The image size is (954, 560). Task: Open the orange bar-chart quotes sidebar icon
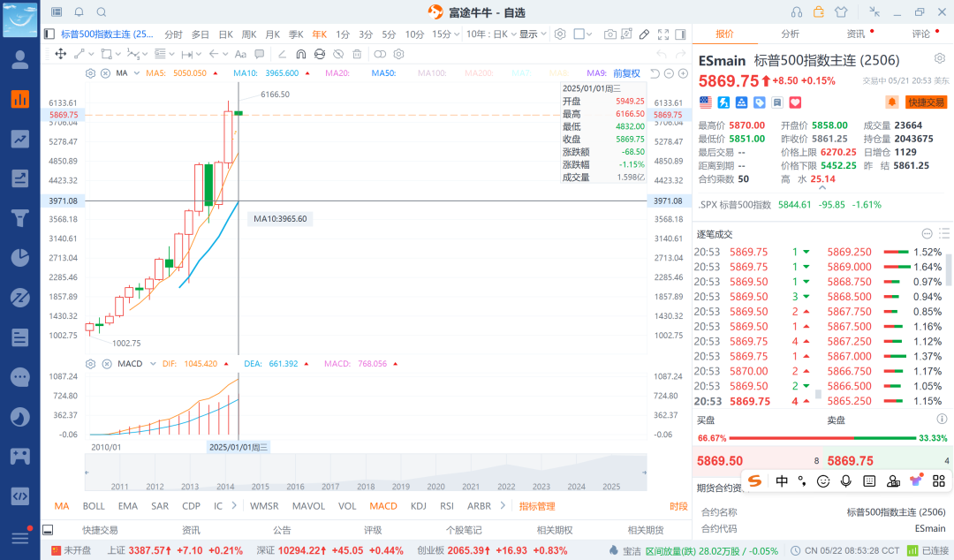pos(20,99)
